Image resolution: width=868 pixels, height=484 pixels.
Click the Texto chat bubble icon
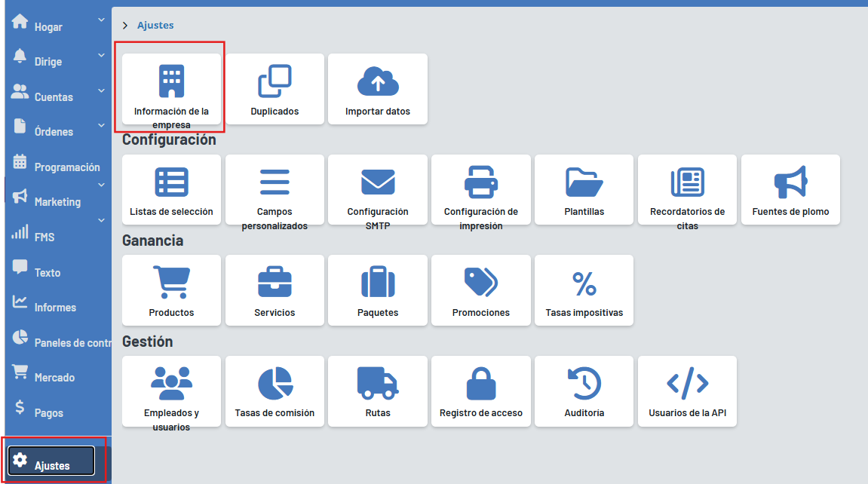[20, 267]
